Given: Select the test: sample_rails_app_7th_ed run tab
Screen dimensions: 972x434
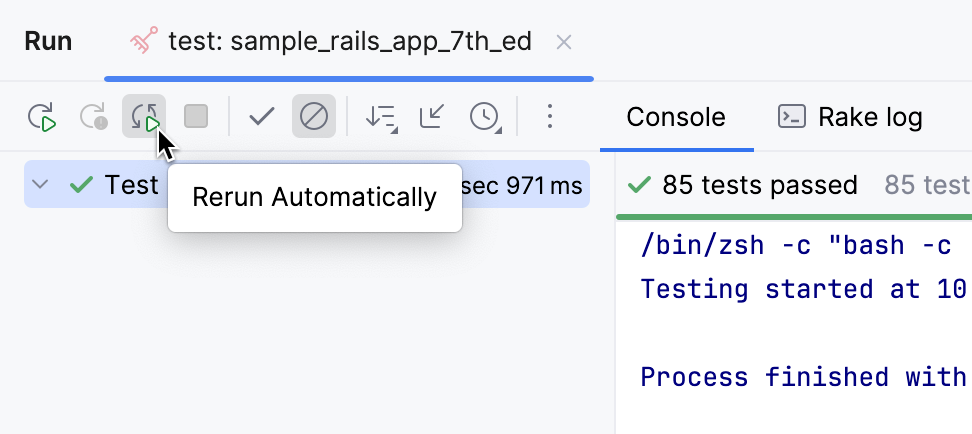Looking at the screenshot, I should (348, 42).
